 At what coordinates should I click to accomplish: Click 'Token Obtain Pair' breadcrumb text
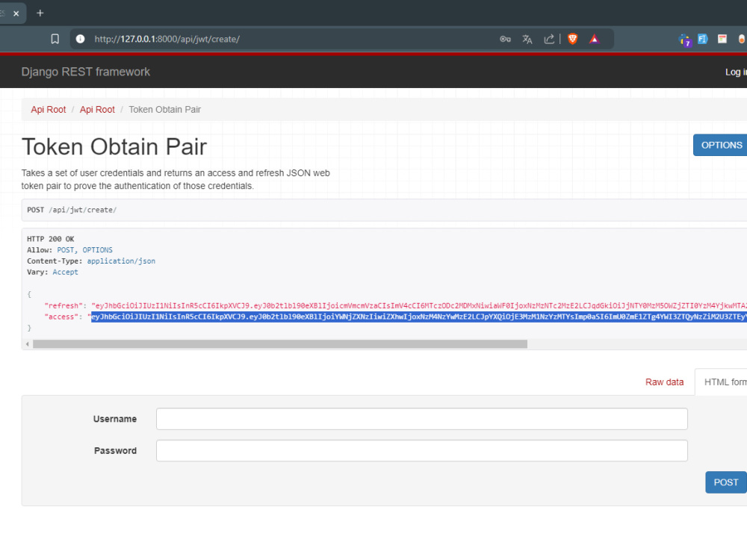point(165,110)
